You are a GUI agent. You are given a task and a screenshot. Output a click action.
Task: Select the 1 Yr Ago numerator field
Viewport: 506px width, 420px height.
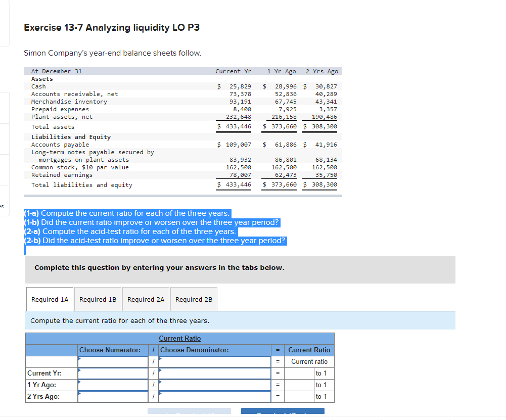tap(113, 385)
